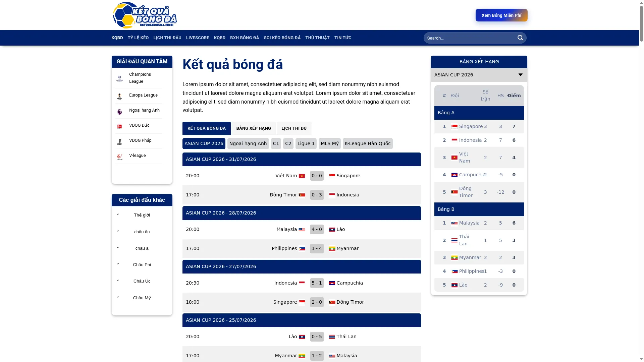
Task: Click Malaysia flag in Bảng B standings
Action: pos(454,223)
